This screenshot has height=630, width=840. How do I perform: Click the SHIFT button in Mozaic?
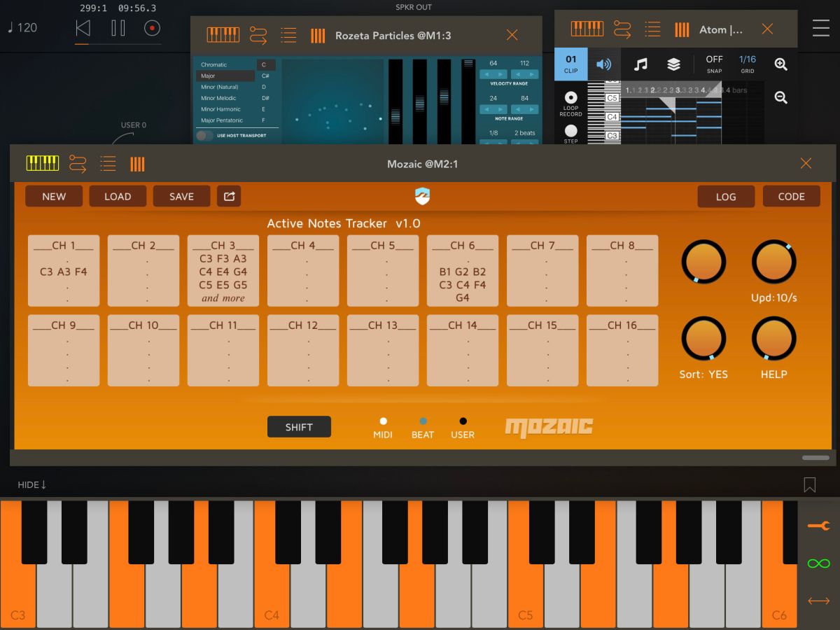(299, 427)
